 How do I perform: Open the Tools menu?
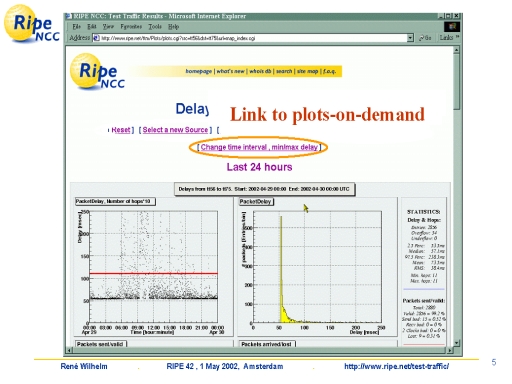coord(155,27)
